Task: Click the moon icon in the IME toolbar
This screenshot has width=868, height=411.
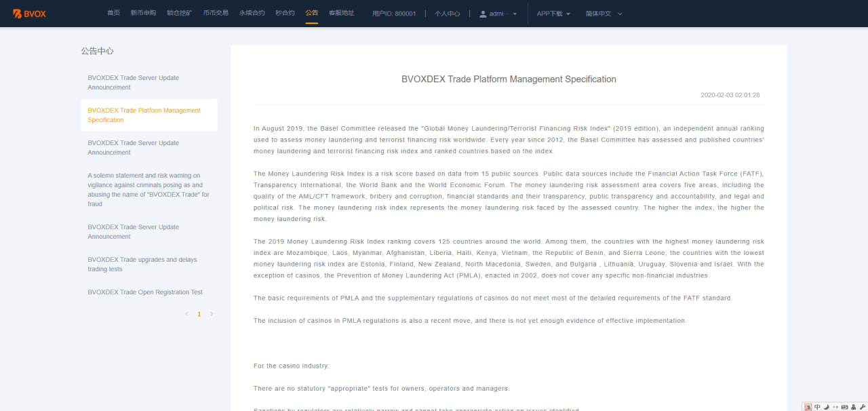Action: 826,407
